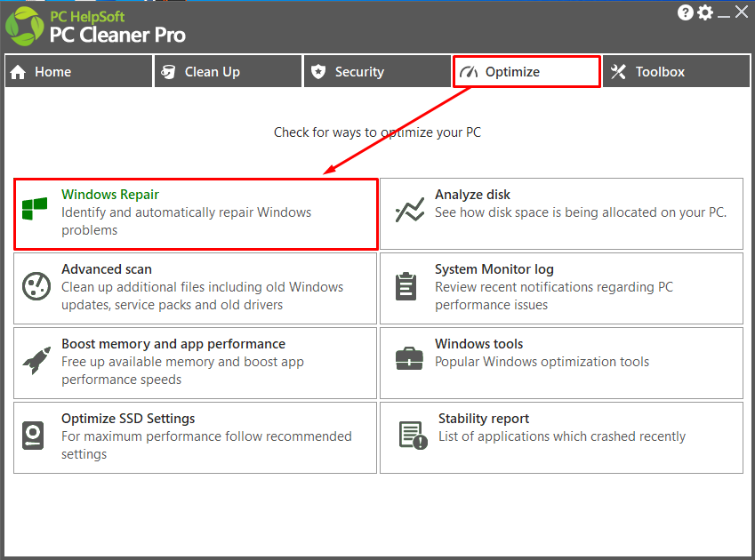Viewport: 755px width, 560px height.
Task: Start Advanced scan title
Action: (x=107, y=269)
